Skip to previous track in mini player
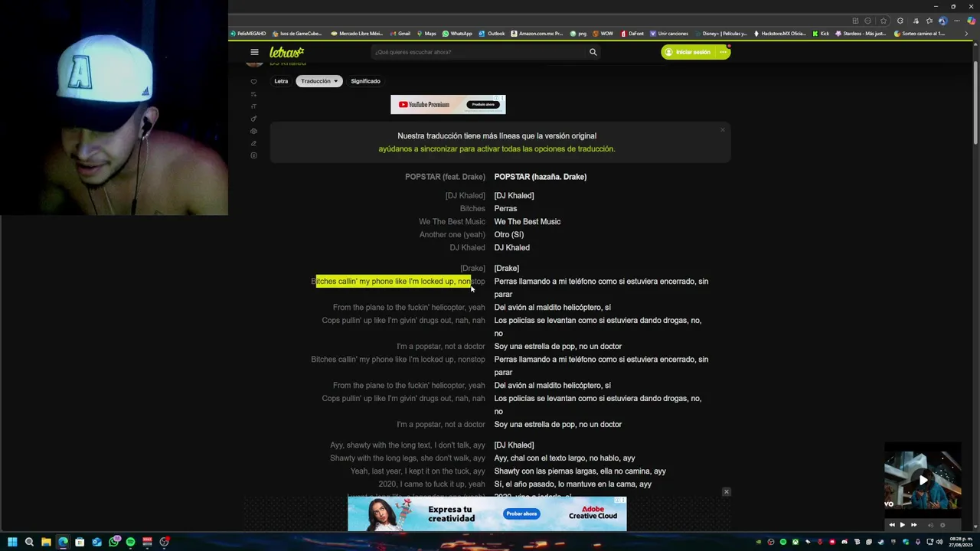Viewport: 980px width, 551px height. (x=891, y=525)
